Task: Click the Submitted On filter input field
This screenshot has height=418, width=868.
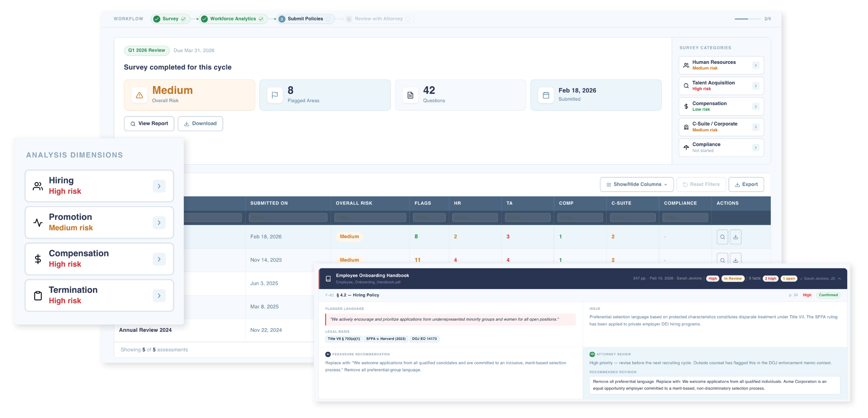Action: click(x=288, y=217)
